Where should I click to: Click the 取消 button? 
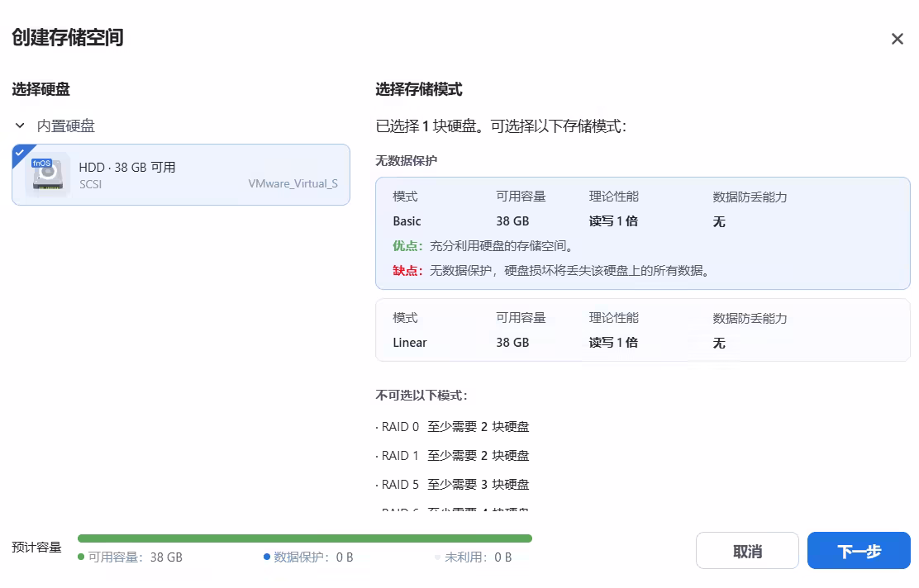pos(747,551)
